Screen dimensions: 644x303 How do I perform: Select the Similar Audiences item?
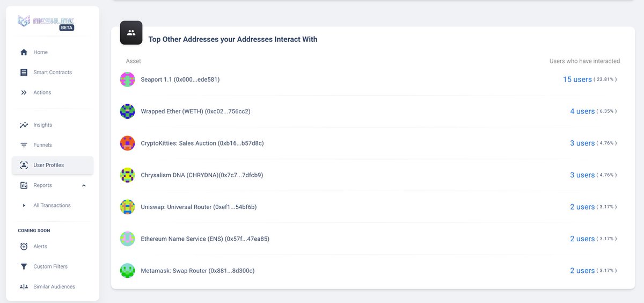(x=53, y=287)
